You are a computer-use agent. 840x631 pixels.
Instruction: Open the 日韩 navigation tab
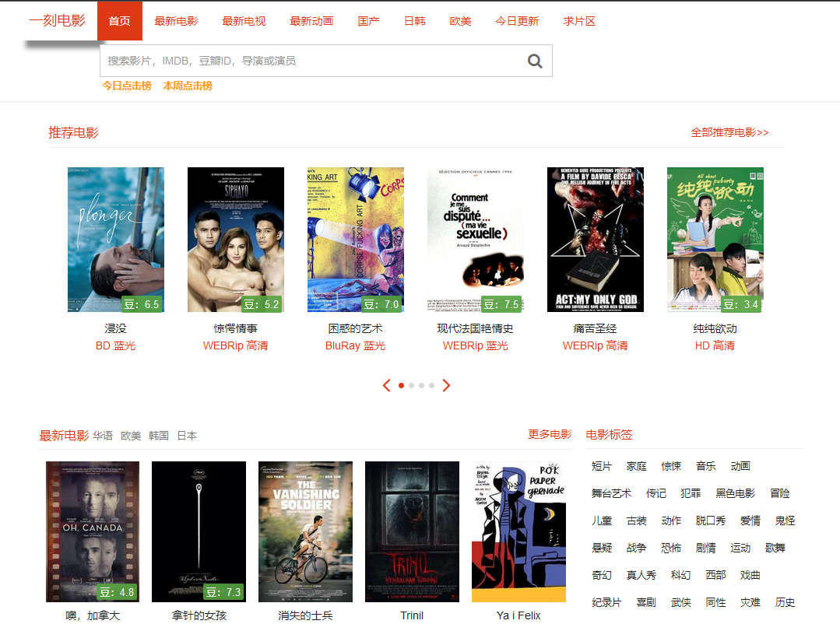[x=415, y=21]
